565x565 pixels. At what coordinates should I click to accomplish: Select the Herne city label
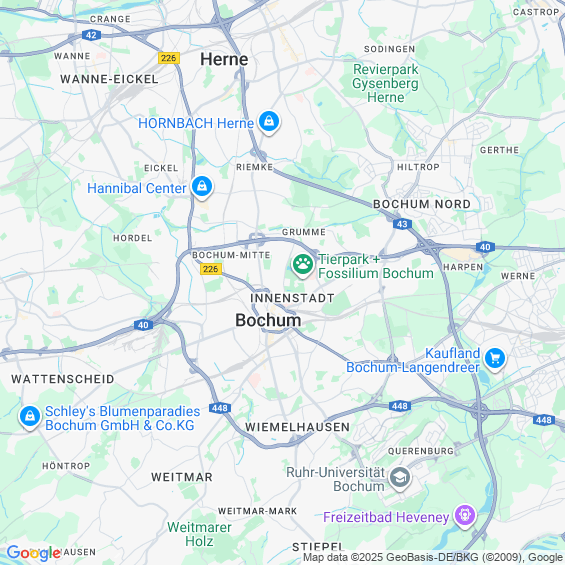click(224, 59)
